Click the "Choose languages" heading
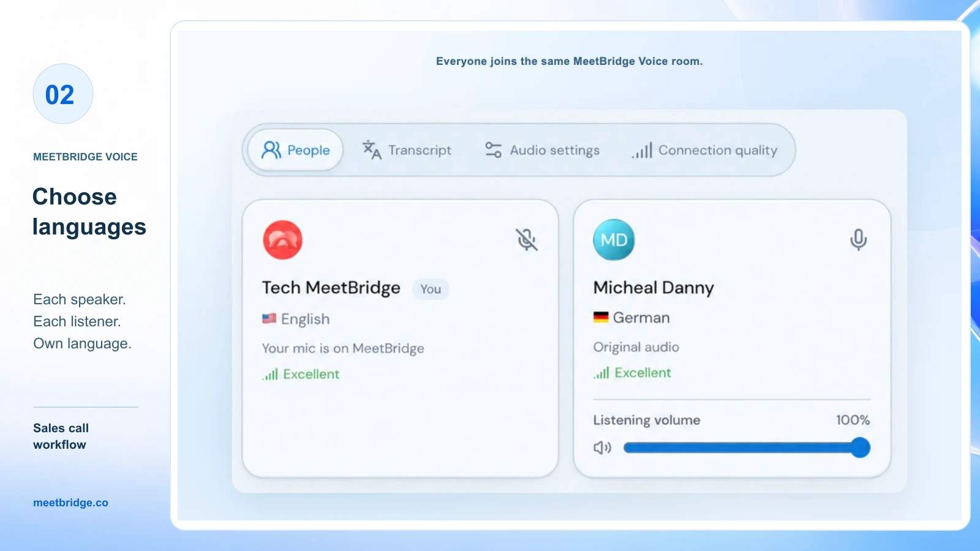Viewport: 980px width, 551px height. [89, 212]
